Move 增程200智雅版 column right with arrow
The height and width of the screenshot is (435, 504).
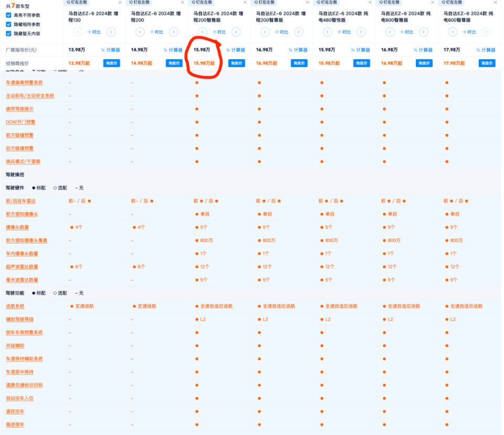236,32
